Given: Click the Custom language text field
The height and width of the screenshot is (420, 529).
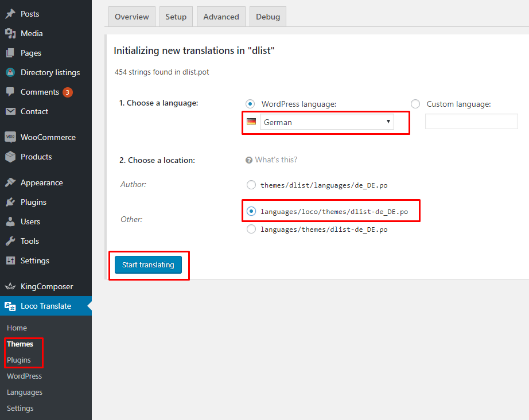Looking at the screenshot, I should (x=471, y=122).
